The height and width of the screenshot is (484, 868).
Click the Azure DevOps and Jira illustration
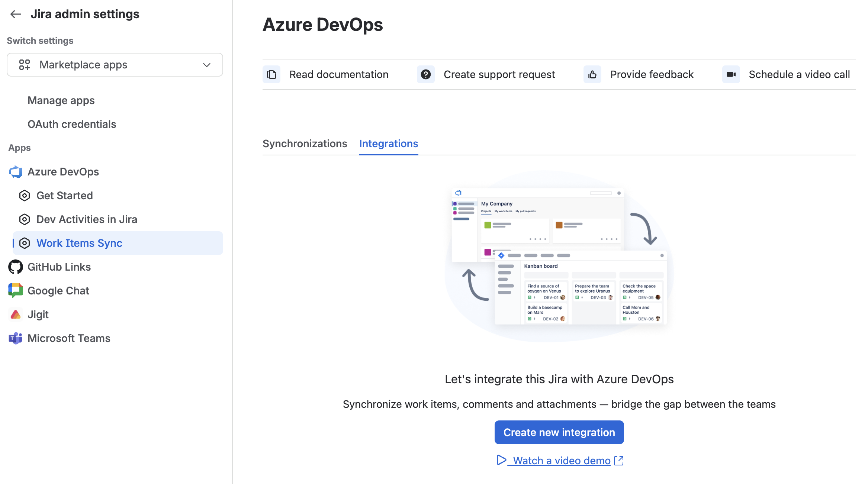559,256
